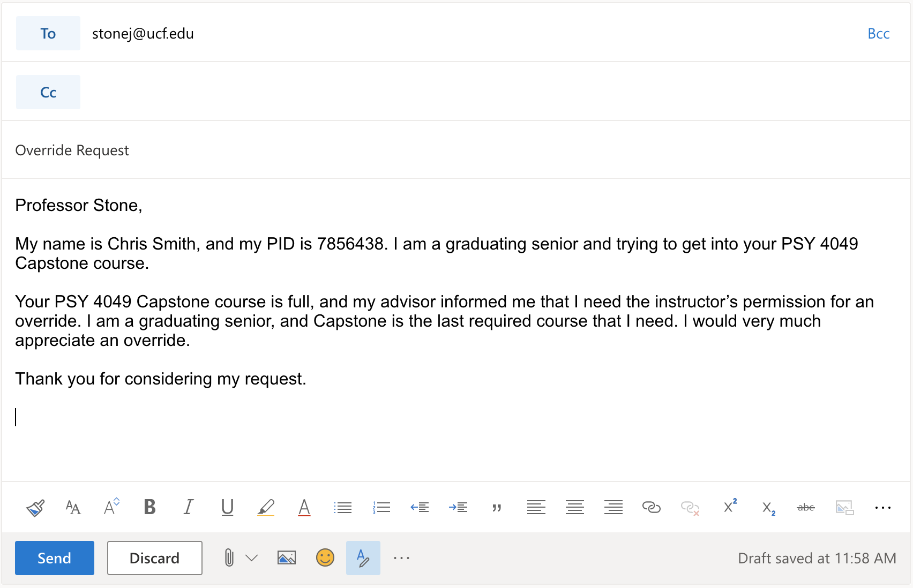Insert a numbered list
The image size is (913, 588).
click(381, 507)
